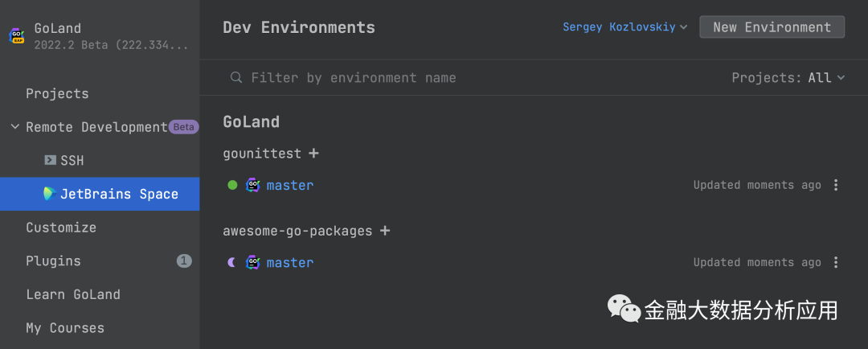Viewport: 868px width, 349px height.
Task: Open the Customize section
Action: pyautogui.click(x=61, y=228)
